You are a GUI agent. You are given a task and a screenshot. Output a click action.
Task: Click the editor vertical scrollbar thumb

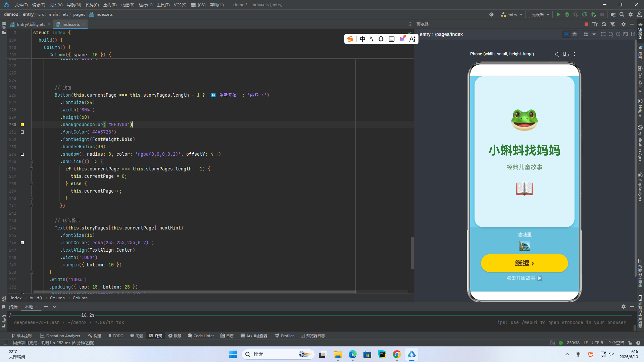point(412,253)
